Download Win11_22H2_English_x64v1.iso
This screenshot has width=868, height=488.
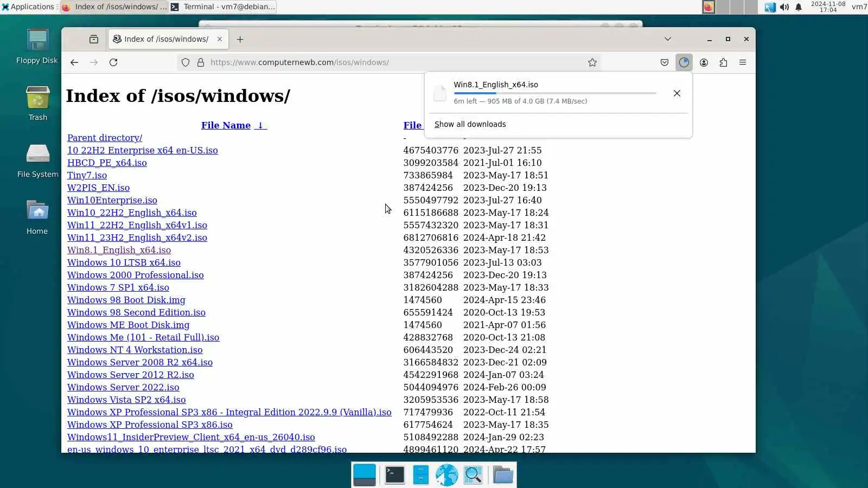pyautogui.click(x=137, y=225)
